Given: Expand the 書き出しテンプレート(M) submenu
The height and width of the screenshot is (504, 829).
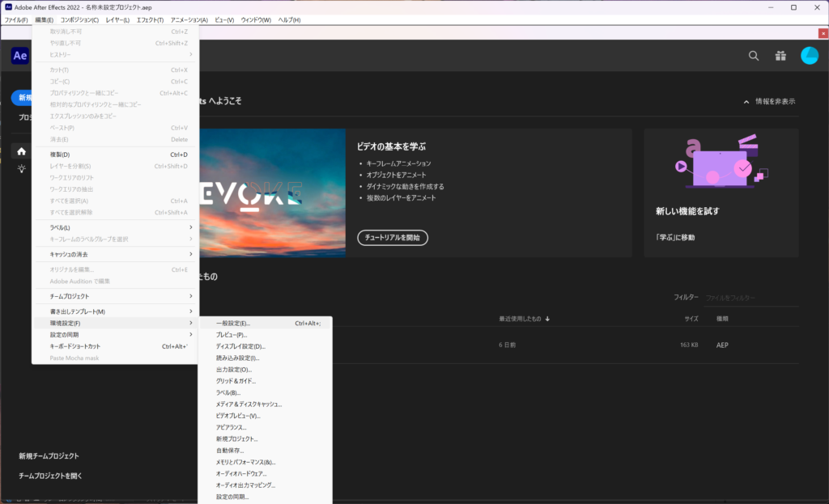Looking at the screenshot, I should click(x=117, y=311).
